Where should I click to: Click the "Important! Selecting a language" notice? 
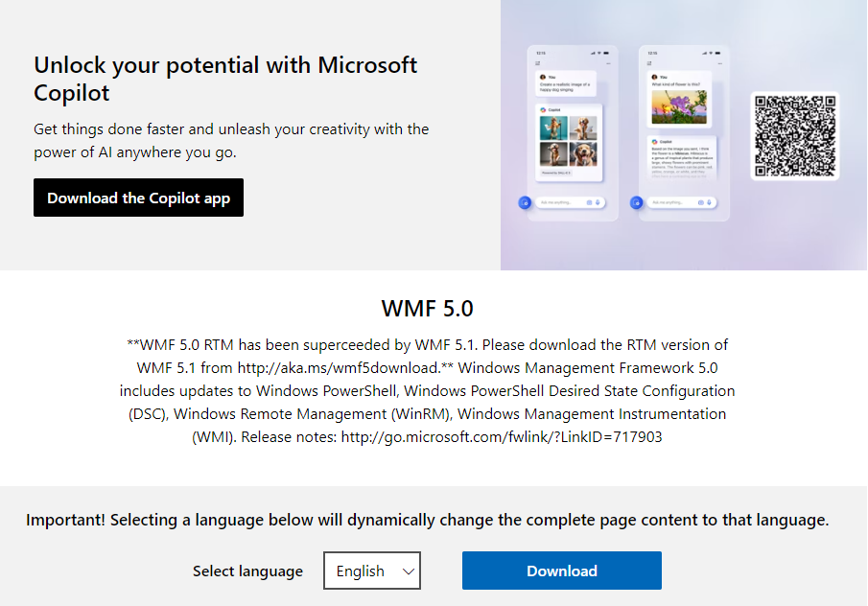click(428, 520)
